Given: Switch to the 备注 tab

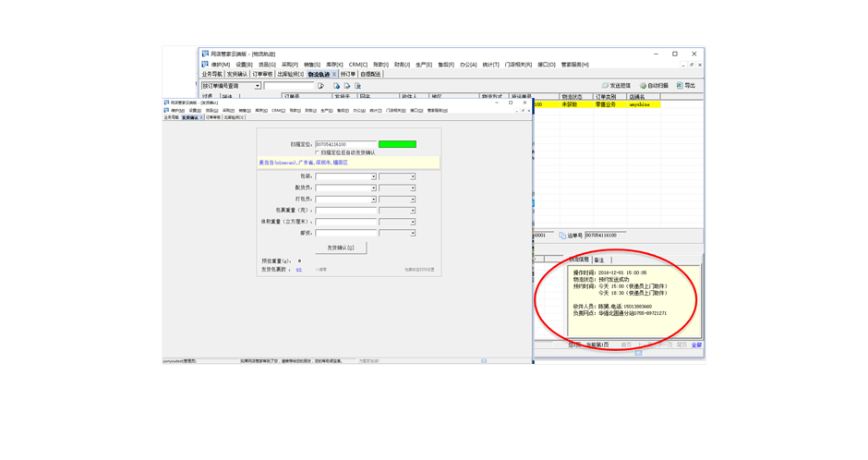Looking at the screenshot, I should click(x=599, y=260).
